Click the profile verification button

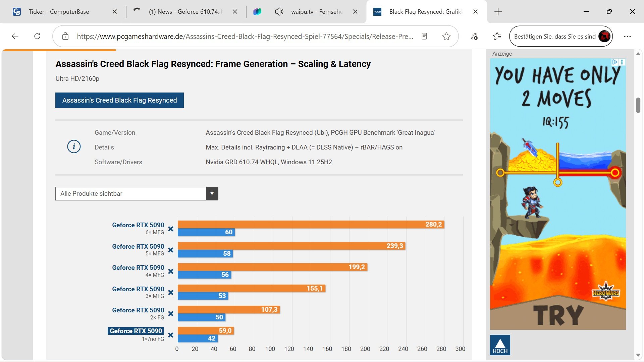[561, 36]
